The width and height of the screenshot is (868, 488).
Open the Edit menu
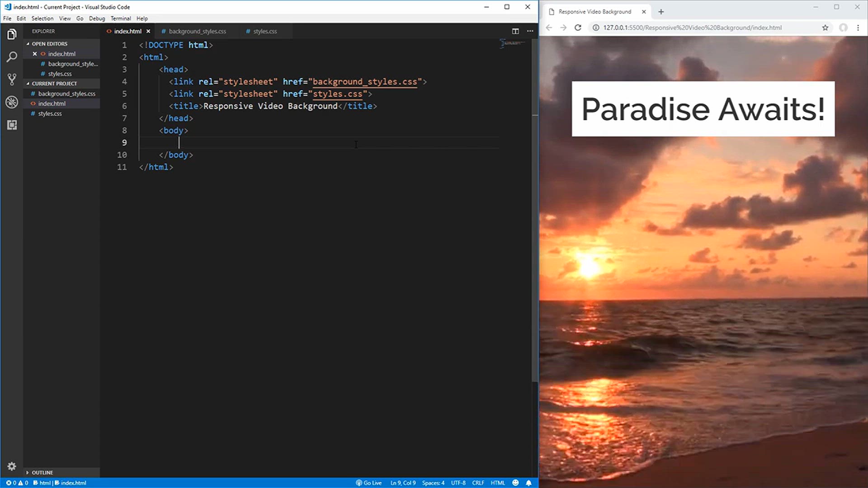click(21, 19)
